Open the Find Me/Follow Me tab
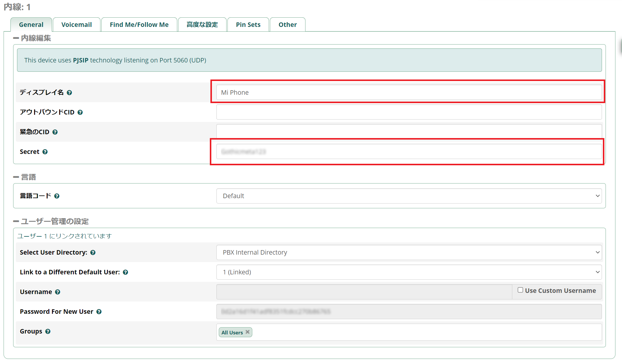This screenshot has width=622, height=364. coord(139,25)
